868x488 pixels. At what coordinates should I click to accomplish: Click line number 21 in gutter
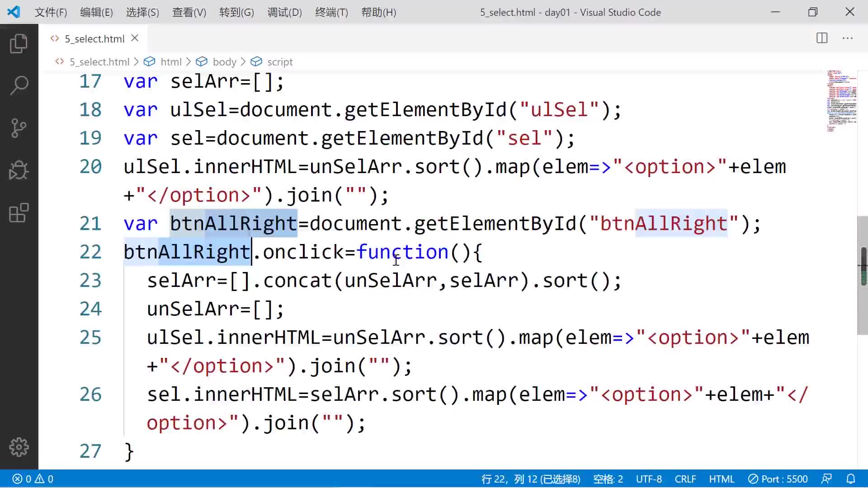[x=90, y=224]
